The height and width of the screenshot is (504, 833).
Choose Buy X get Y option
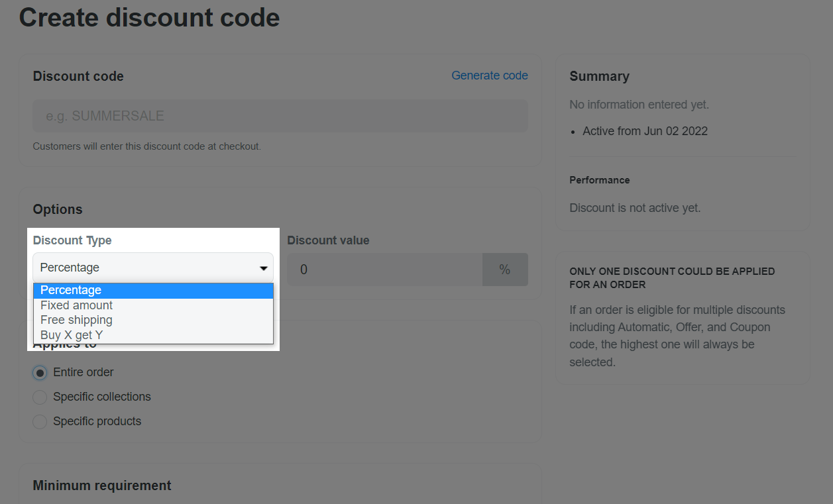tap(153, 335)
